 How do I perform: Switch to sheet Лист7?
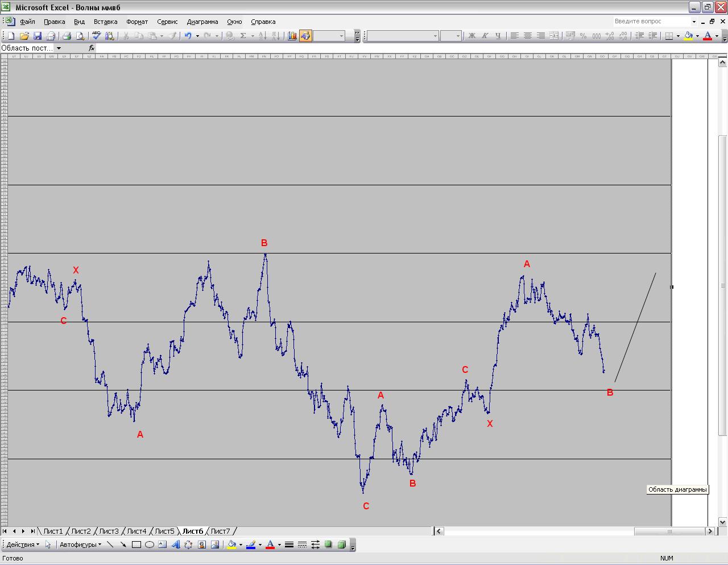click(221, 531)
